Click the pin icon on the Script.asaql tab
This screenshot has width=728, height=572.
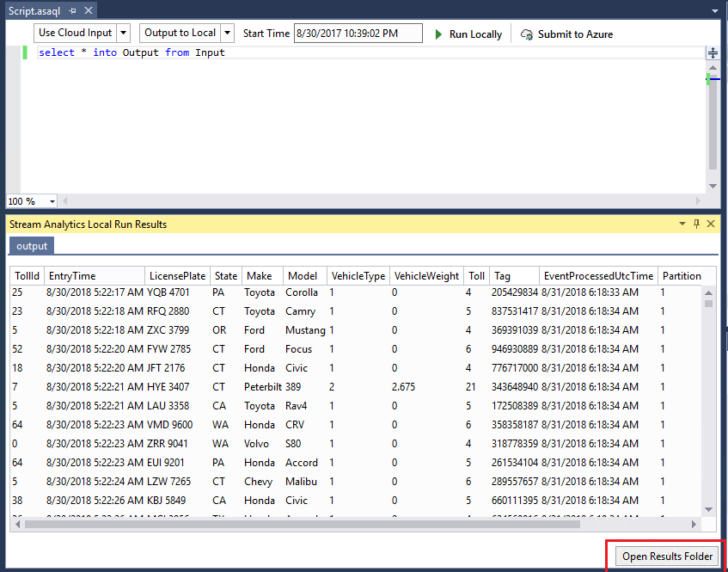(73, 12)
